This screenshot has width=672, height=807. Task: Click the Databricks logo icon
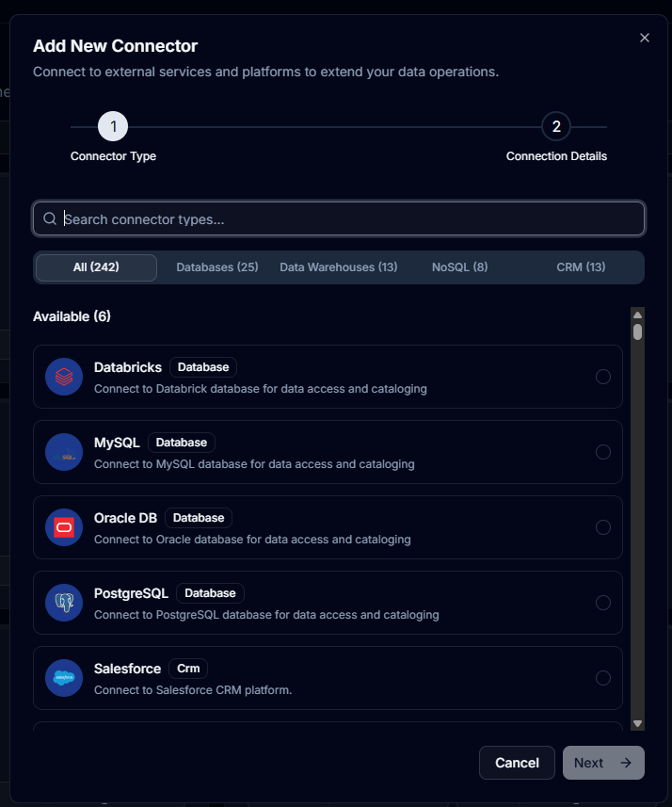[64, 377]
